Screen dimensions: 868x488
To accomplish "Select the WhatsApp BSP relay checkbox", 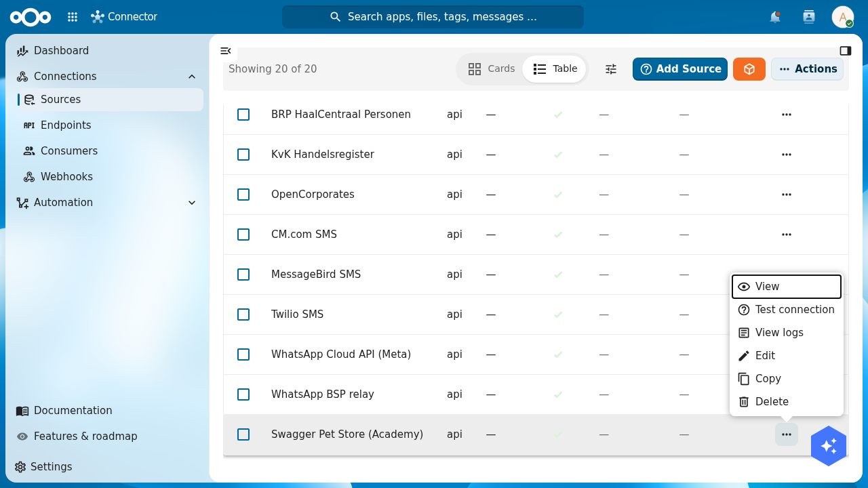I will click(x=243, y=394).
